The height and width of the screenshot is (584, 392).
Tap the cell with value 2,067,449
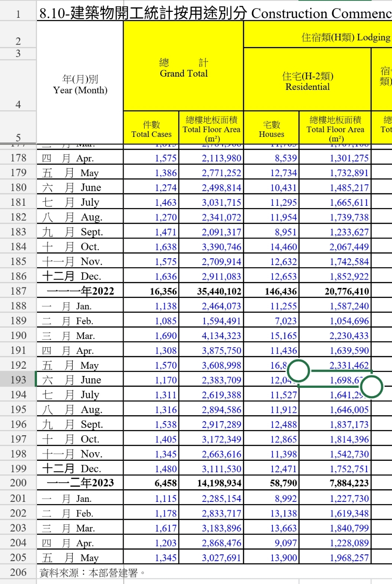point(335,246)
